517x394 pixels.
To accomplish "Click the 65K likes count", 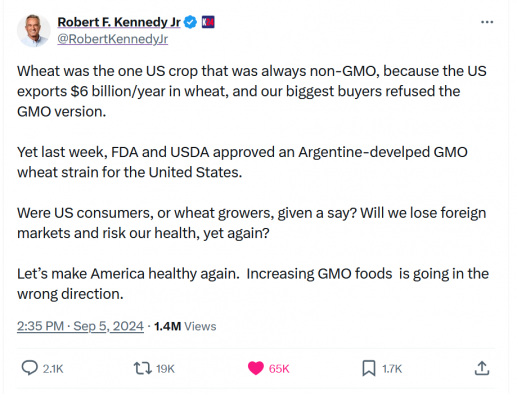I will 279,369.
